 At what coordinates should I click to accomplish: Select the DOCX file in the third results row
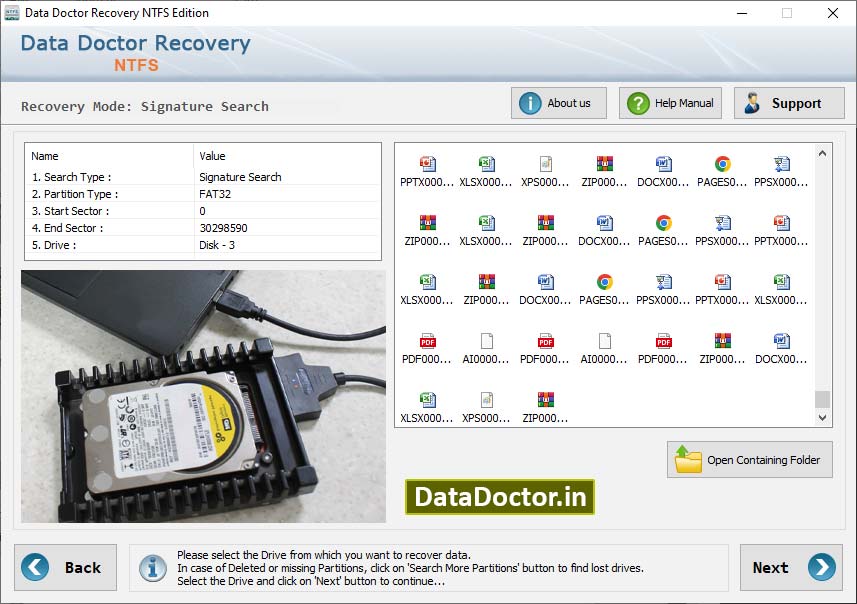[x=545, y=290]
